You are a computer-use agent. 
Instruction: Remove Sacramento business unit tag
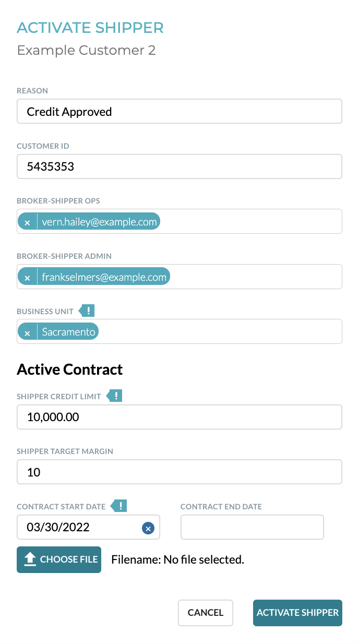[28, 332]
